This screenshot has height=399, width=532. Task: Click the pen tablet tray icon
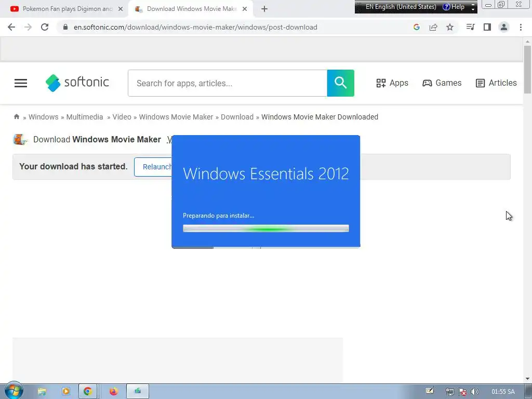(430, 391)
